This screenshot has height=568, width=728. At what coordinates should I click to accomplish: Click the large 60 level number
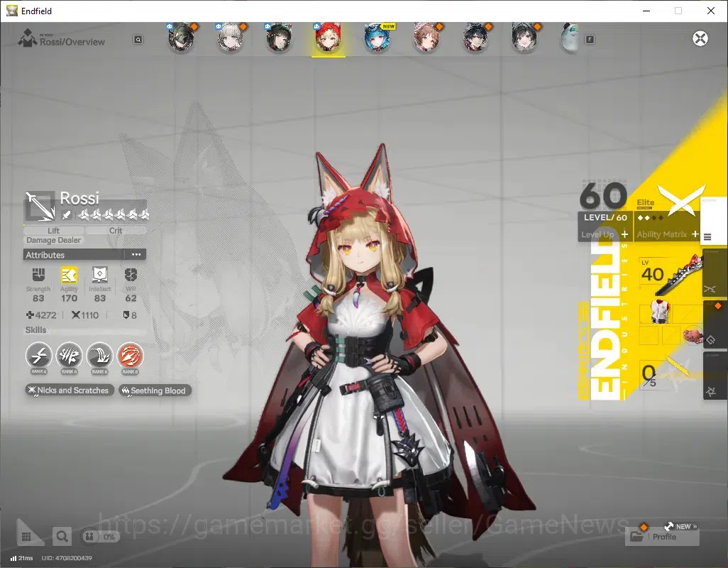click(604, 195)
